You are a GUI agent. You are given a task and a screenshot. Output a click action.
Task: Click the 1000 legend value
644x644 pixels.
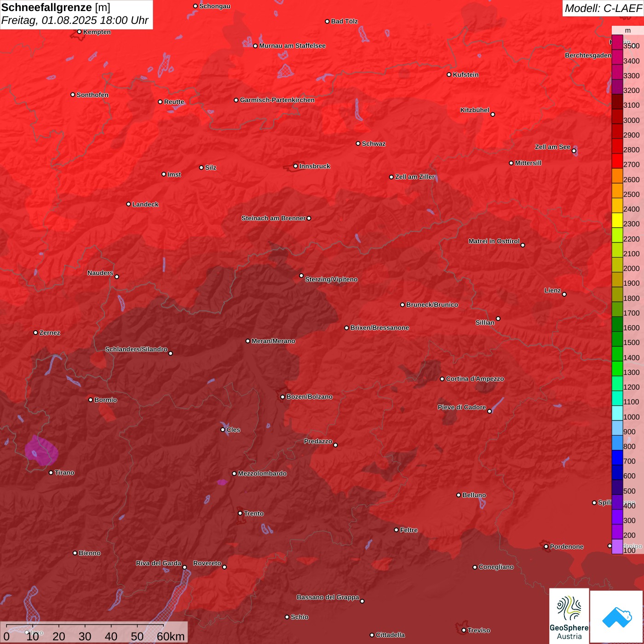click(x=631, y=417)
